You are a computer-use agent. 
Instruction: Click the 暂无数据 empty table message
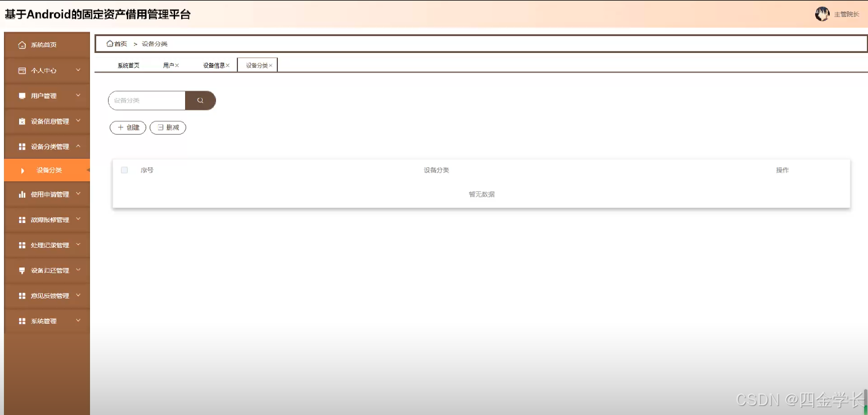point(482,194)
